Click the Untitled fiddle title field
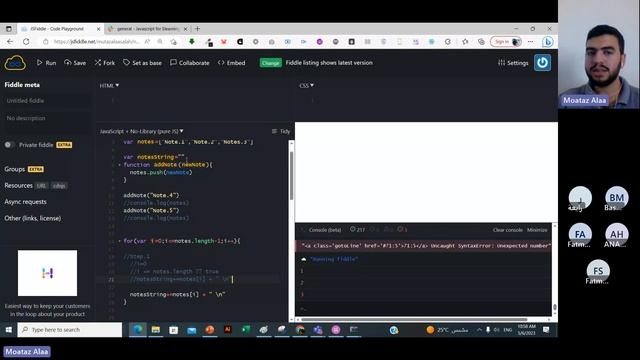This screenshot has width=640, height=360. pos(46,100)
